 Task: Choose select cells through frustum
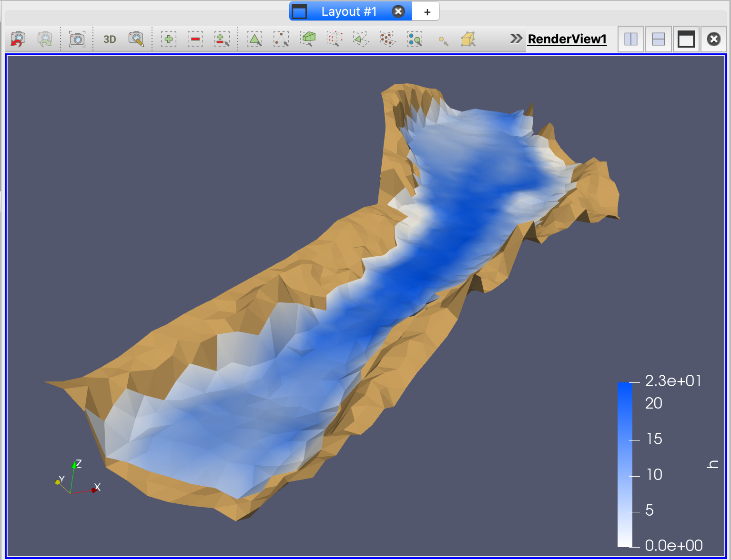tap(308, 39)
